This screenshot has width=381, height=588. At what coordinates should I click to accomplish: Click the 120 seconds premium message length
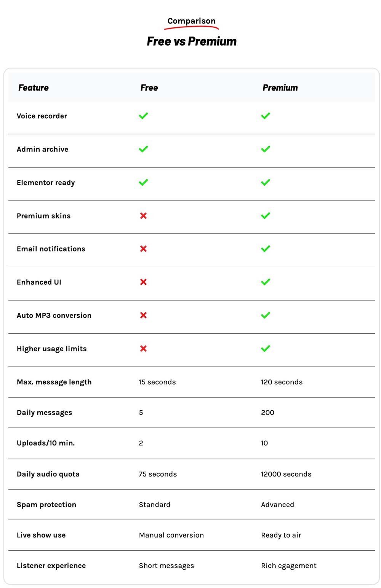tap(282, 382)
